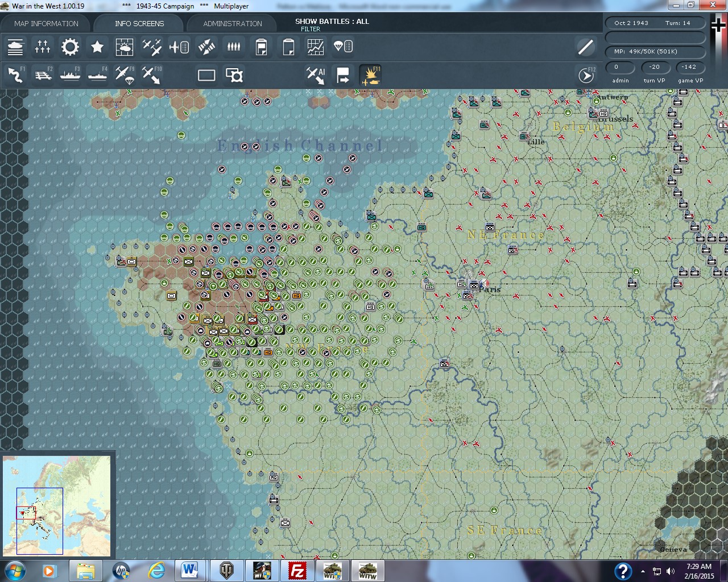This screenshot has height=582, width=728.
Task: Open the order of battle tank list icon
Action: (15, 47)
